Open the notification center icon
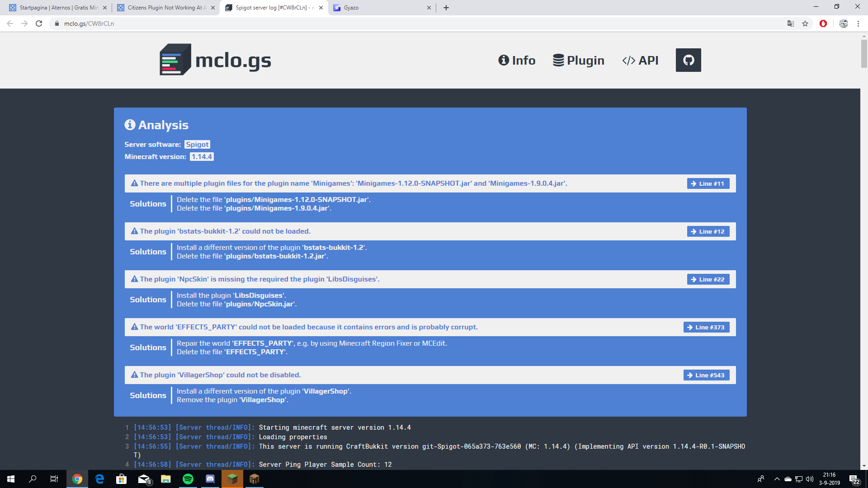Image resolution: width=868 pixels, height=488 pixels. 854,479
